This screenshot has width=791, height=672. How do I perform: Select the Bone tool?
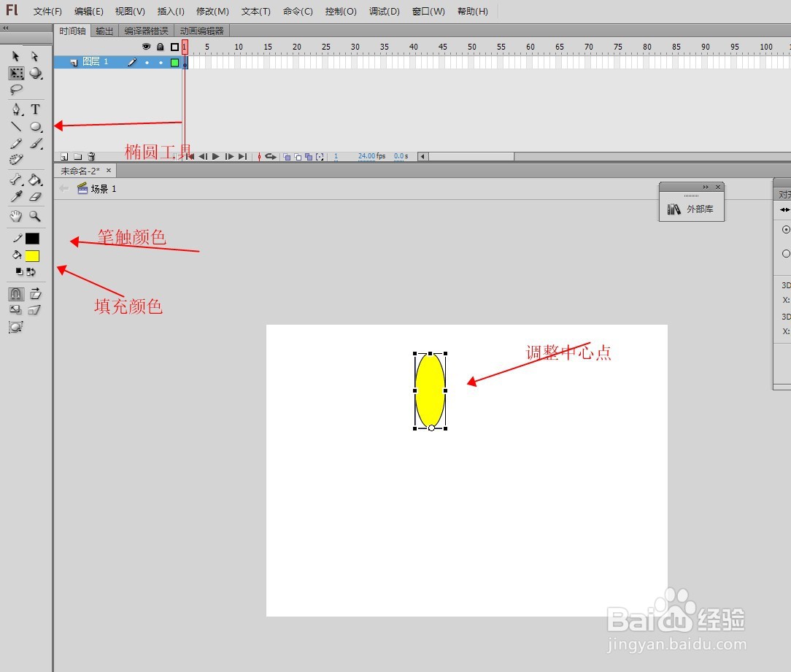16,179
